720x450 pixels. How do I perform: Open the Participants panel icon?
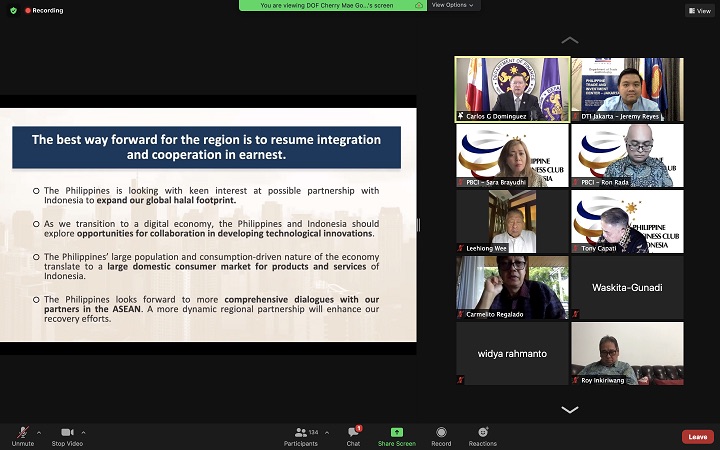[x=301, y=432]
